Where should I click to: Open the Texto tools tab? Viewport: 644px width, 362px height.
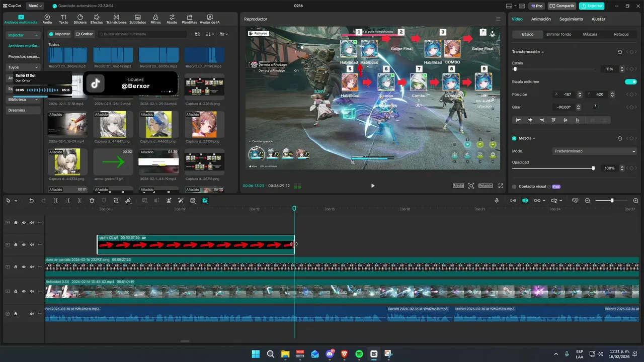(63, 19)
